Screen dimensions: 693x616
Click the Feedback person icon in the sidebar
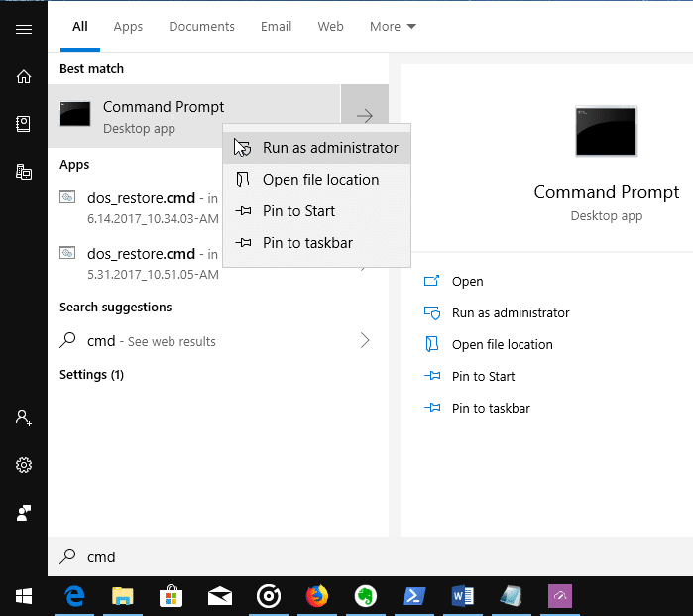[x=24, y=513]
